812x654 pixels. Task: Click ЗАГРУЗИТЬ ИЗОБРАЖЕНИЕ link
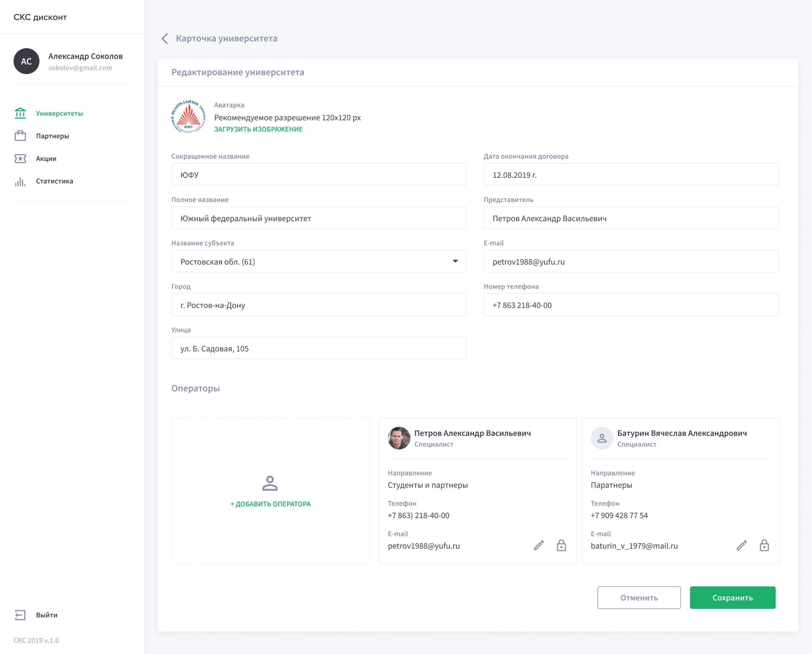[258, 129]
